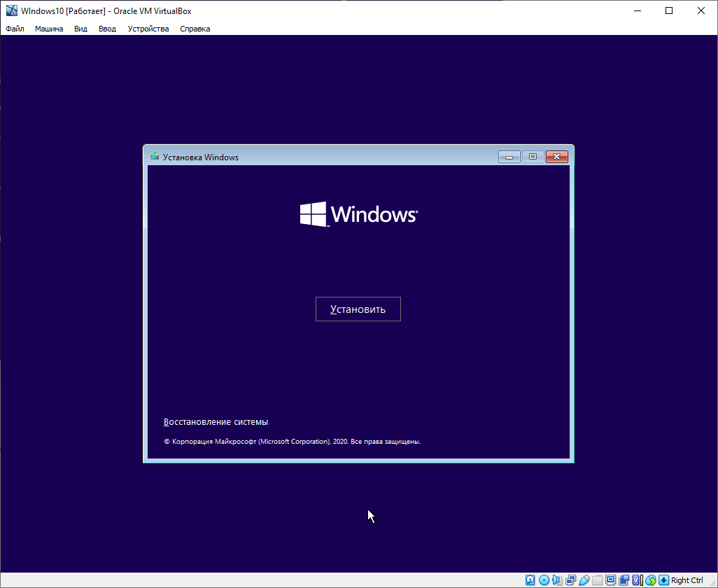This screenshot has width=718, height=588.
Task: Open the audio status icon
Action: point(557,580)
